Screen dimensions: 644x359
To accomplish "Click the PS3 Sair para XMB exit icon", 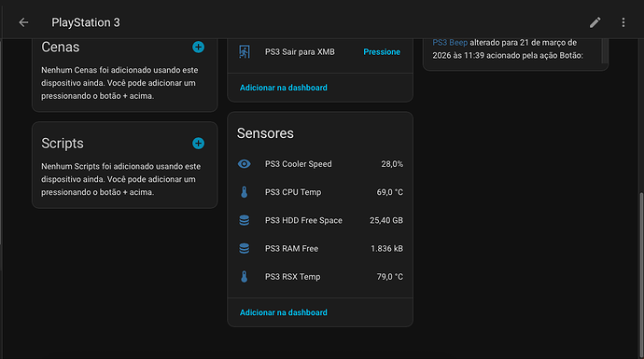I will point(245,52).
